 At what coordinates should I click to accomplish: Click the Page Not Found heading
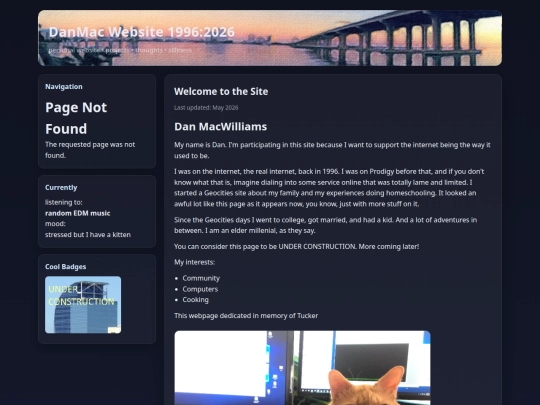click(x=76, y=118)
